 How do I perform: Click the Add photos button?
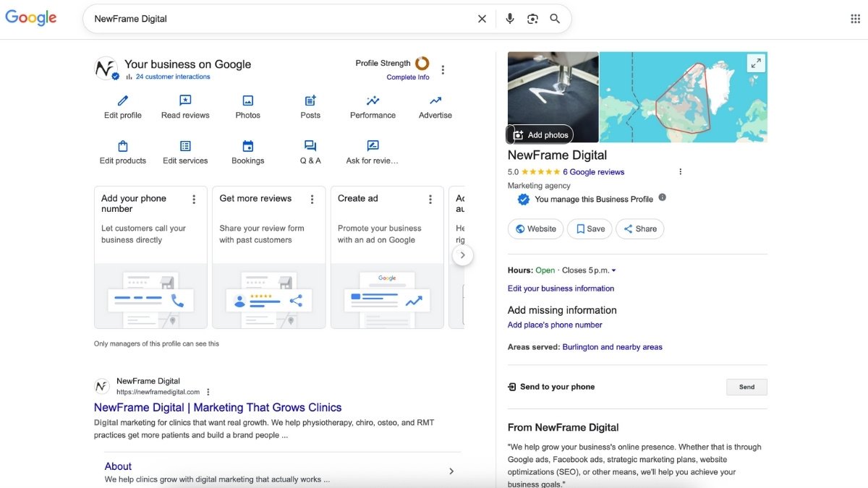pos(540,134)
